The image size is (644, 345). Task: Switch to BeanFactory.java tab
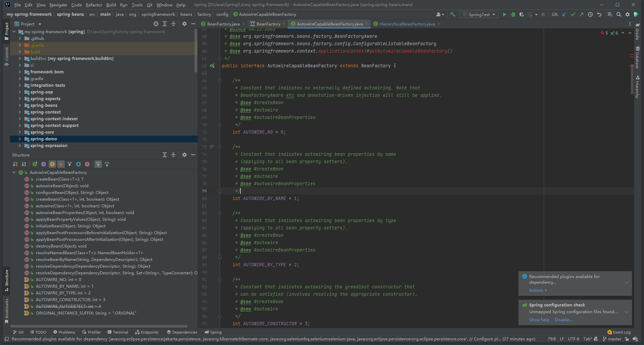223,24
